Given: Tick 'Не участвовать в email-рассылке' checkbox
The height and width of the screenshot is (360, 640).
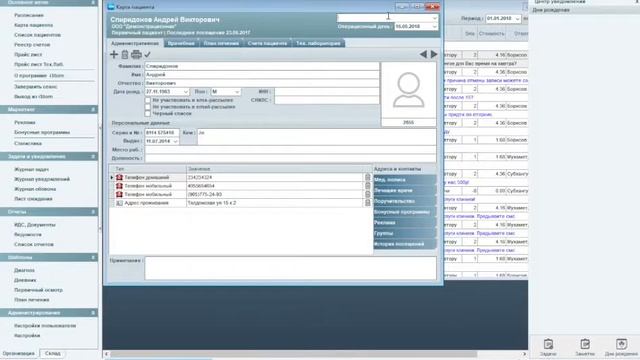Looking at the screenshot, I should (x=148, y=107).
